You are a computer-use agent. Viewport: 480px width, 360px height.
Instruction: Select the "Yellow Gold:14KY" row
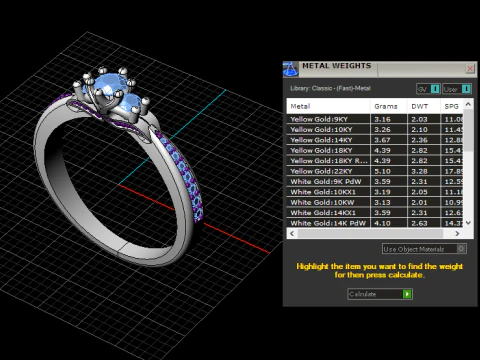375,140
